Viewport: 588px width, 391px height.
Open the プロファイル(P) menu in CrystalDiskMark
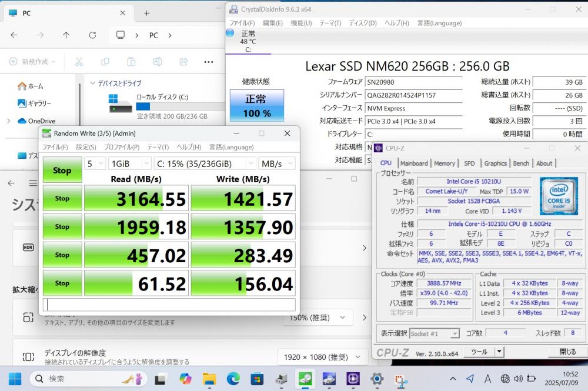coord(122,147)
